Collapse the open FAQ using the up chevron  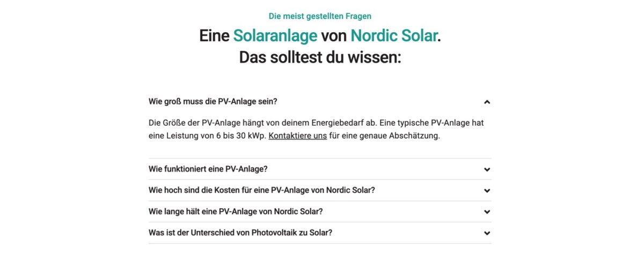pos(487,102)
